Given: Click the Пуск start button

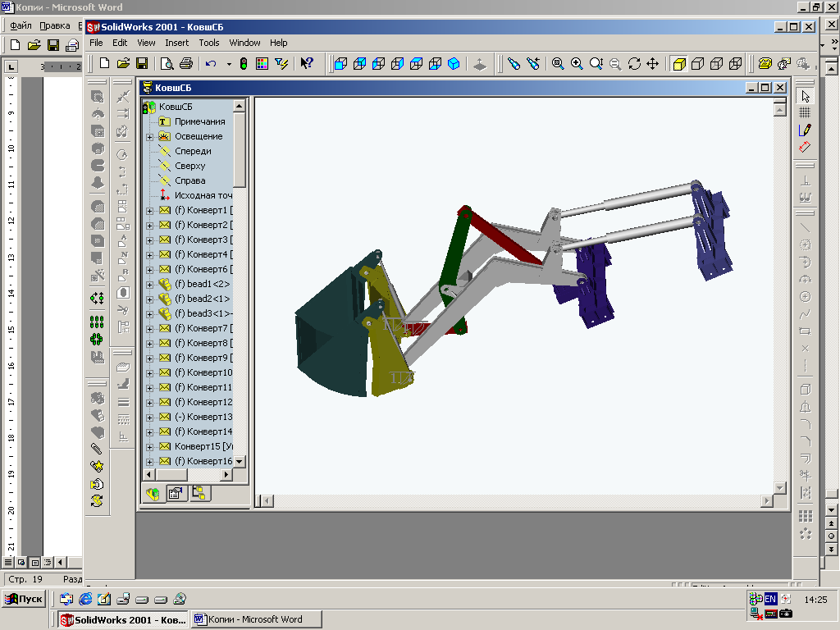Looking at the screenshot, I should (x=24, y=599).
